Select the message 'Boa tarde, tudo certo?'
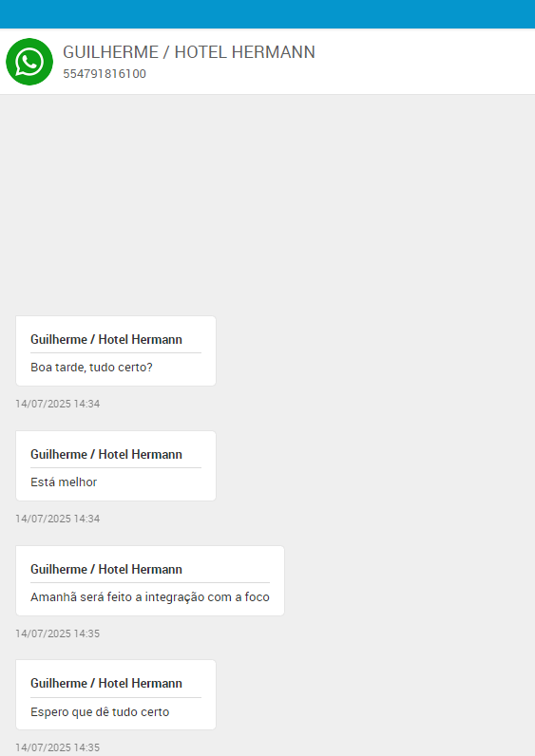Viewport: 535px width, 756px height. (x=91, y=368)
